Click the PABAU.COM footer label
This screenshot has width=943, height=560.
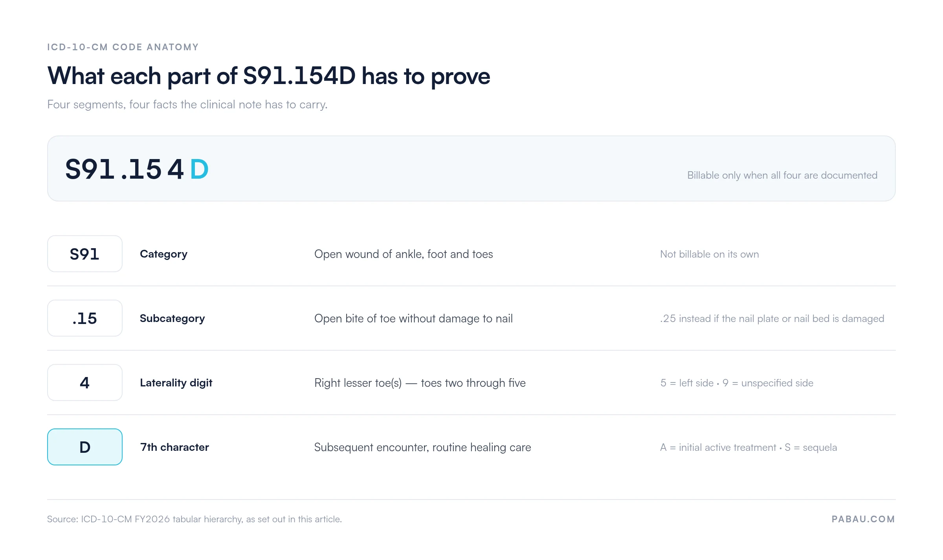point(863,519)
